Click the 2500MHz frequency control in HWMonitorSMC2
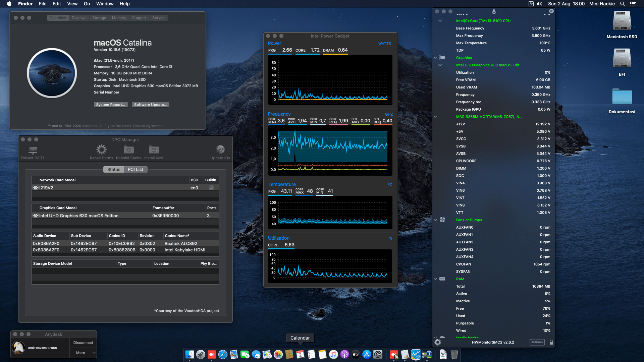 (x=537, y=342)
